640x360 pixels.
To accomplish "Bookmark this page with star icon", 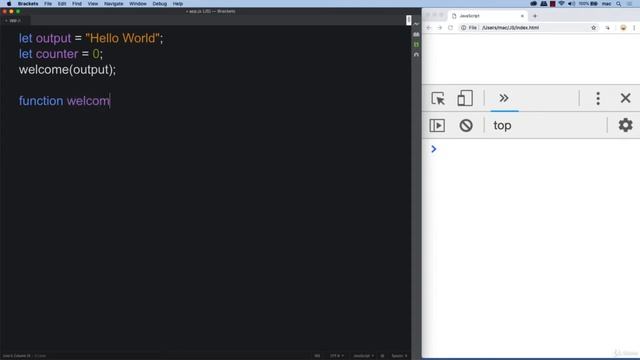I will point(593,28).
